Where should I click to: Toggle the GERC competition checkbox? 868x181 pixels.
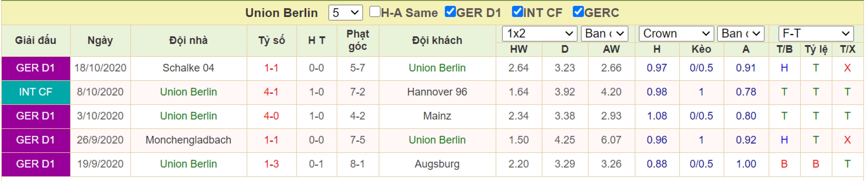(x=578, y=12)
